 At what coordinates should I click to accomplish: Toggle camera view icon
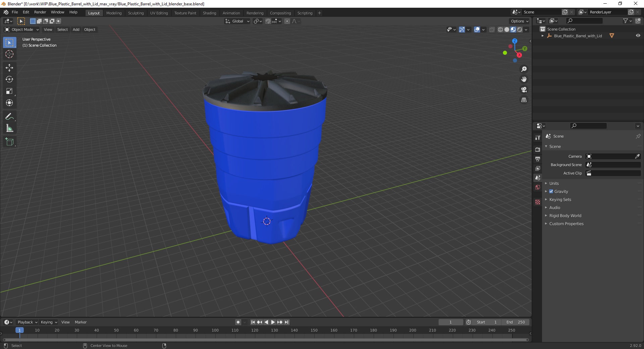[524, 90]
